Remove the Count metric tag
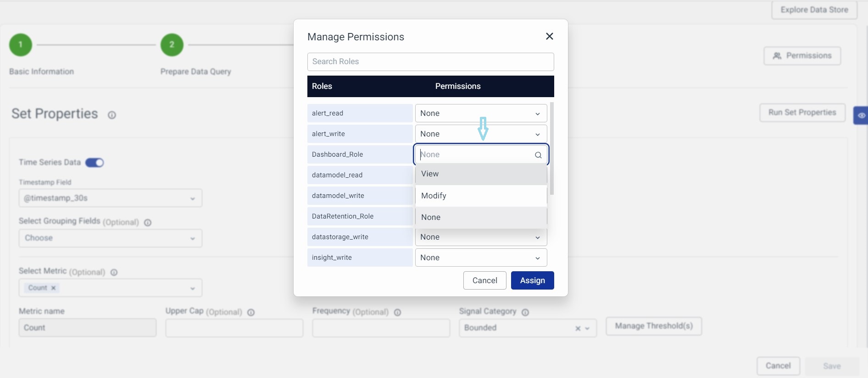 tap(54, 288)
